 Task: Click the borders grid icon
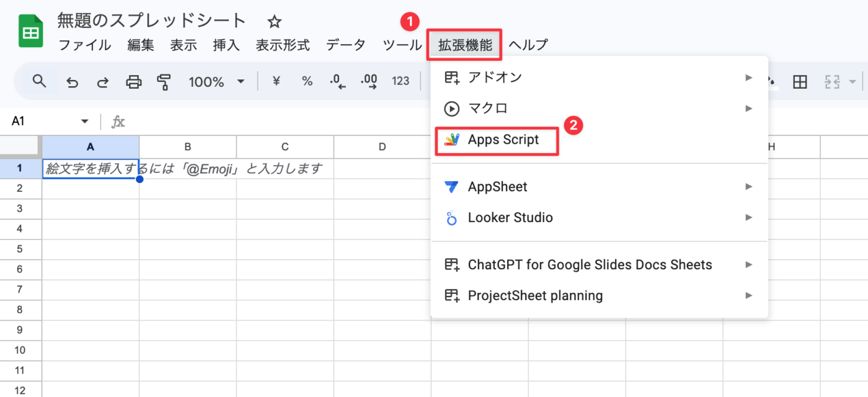[x=800, y=81]
